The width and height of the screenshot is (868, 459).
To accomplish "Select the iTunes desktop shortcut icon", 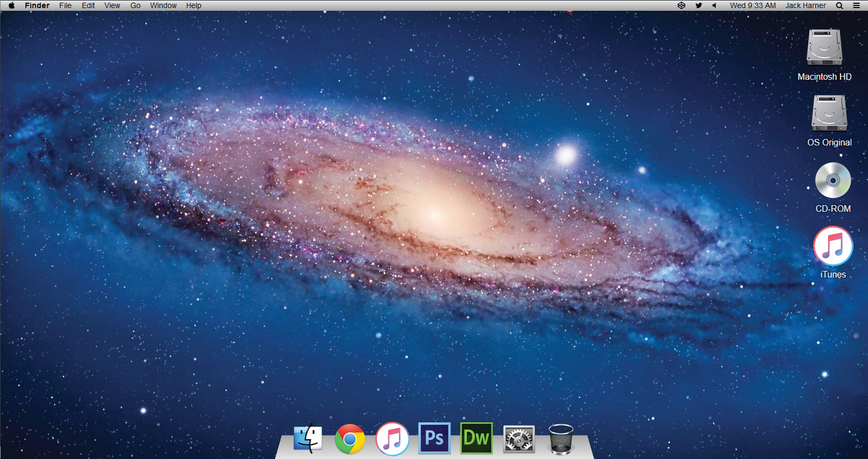I will (833, 246).
